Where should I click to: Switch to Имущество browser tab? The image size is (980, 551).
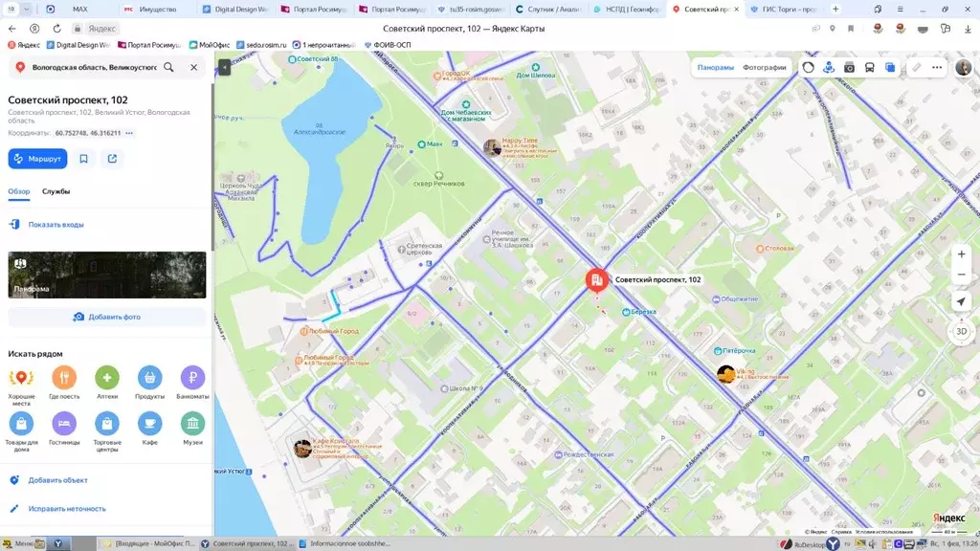[156, 10]
